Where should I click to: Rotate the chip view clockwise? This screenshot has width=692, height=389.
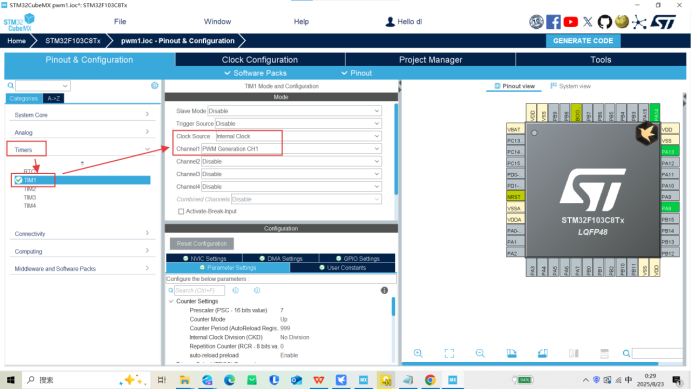pyautogui.click(x=511, y=353)
